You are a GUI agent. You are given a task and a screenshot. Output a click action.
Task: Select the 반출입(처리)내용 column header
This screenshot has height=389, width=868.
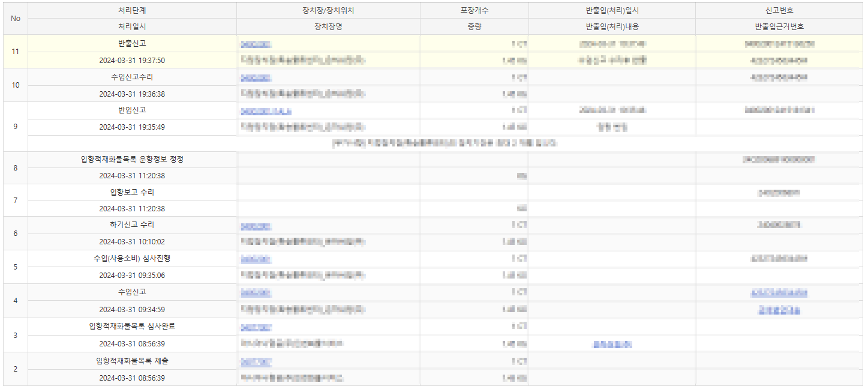pos(612,26)
